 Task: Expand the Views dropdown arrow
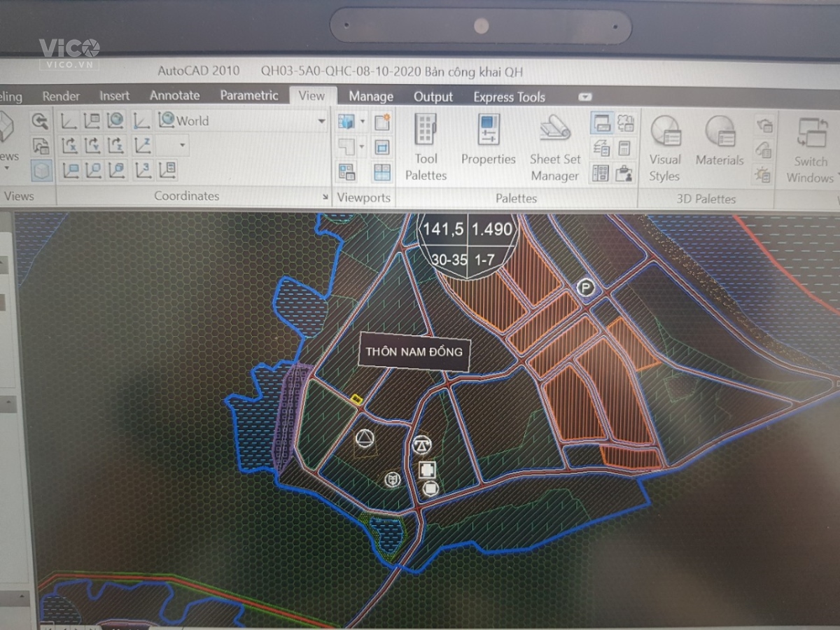6,168
